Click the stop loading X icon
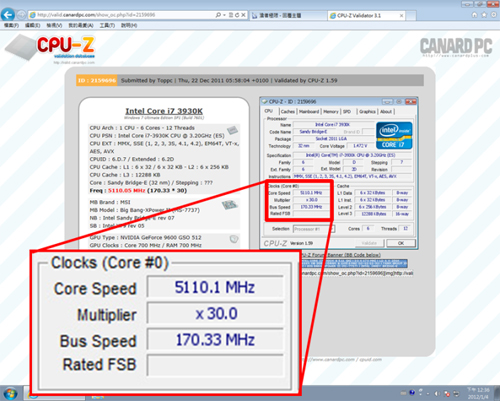Viewport: 500px width, 401px height. pos(244,15)
